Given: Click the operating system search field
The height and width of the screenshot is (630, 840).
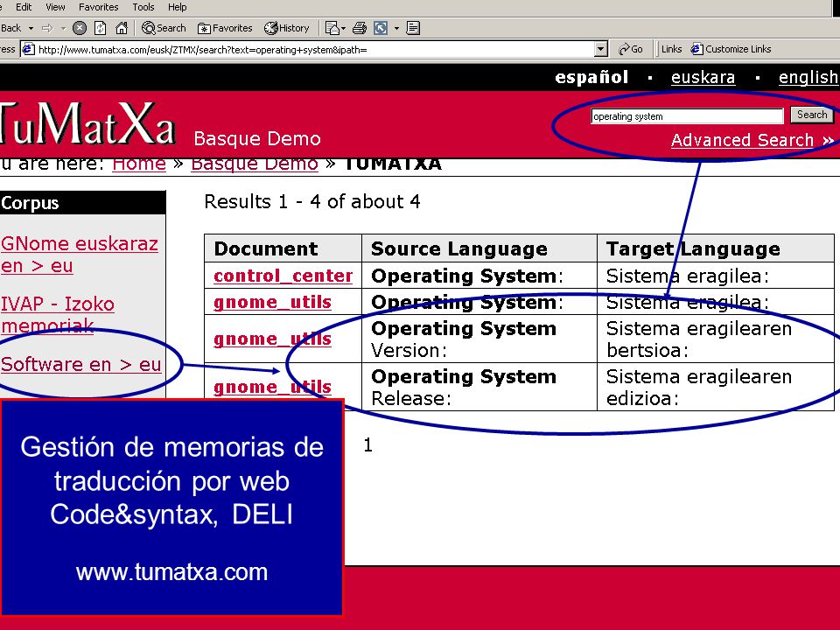Looking at the screenshot, I should 688,115.
